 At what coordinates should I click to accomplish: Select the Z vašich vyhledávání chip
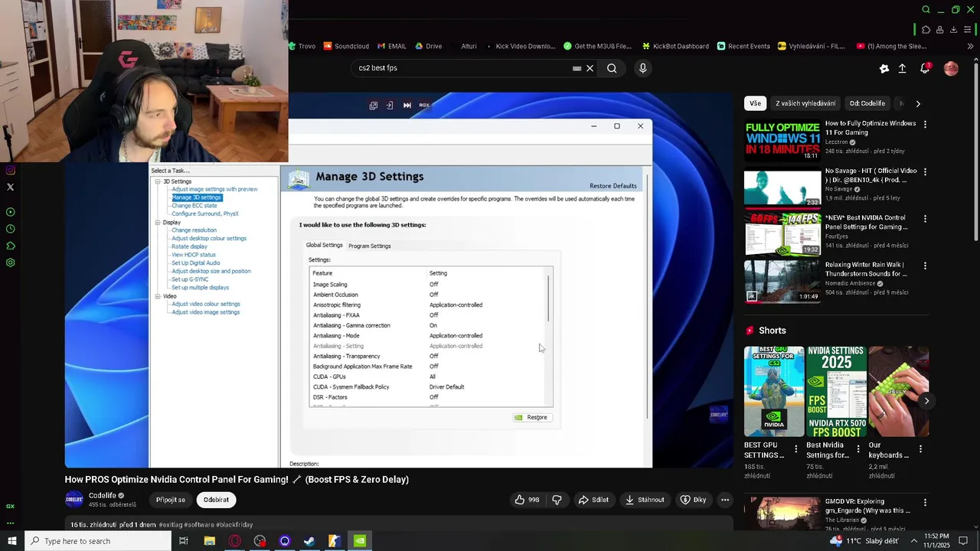[x=805, y=103]
